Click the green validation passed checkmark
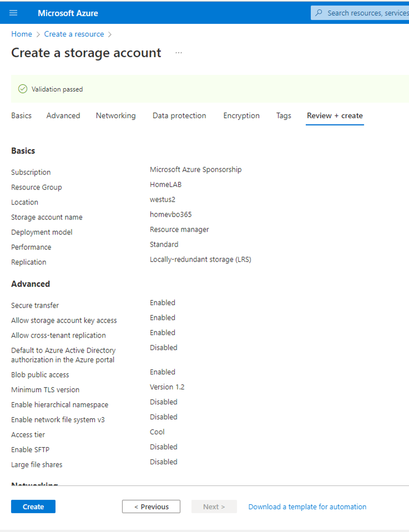Screen dimensions: 409x532 23,89
